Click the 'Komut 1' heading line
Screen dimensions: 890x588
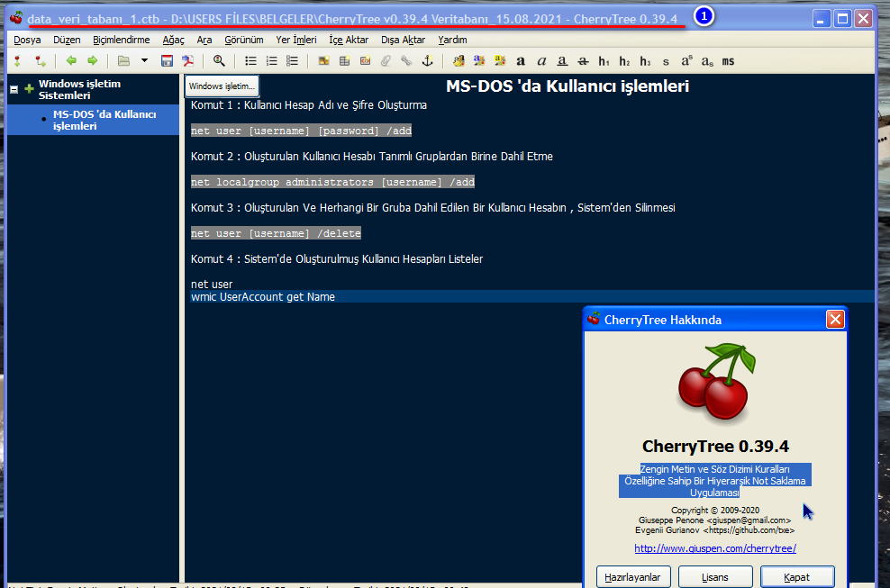(309, 105)
